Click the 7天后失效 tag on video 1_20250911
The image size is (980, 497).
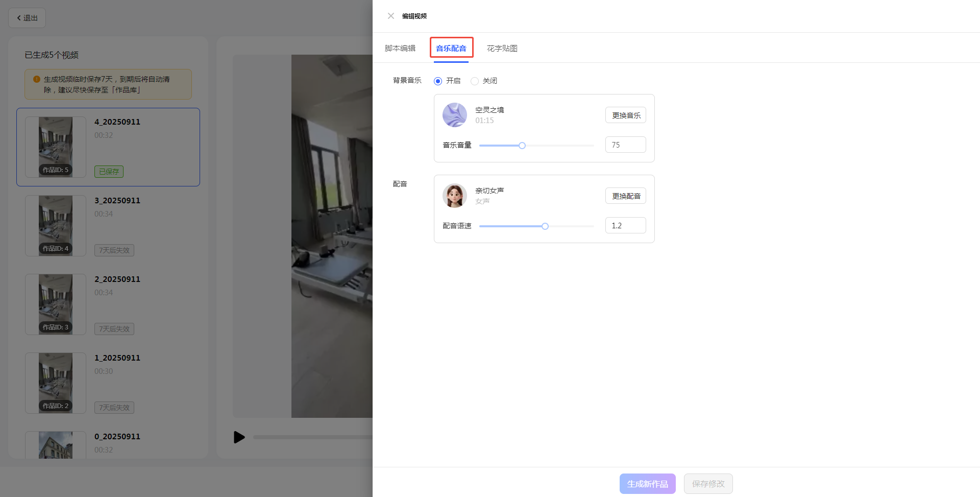[x=114, y=408]
